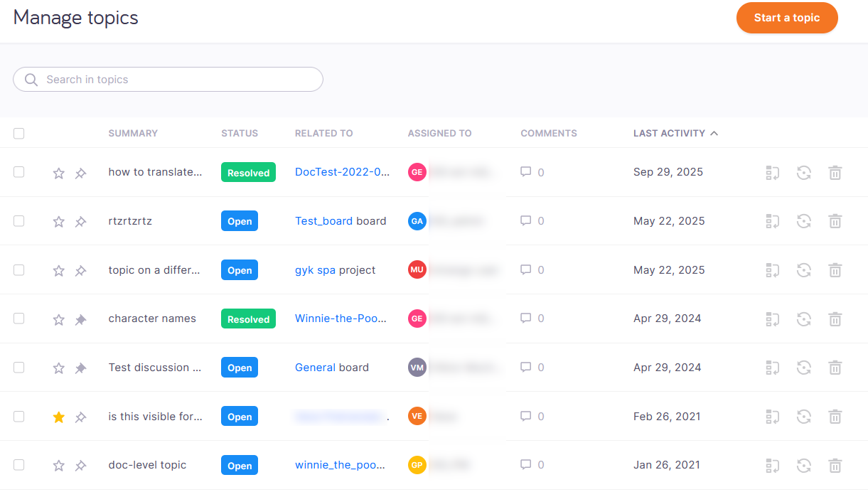This screenshot has height=492, width=868.
Task: Pin the 'doc-level topic' row
Action: 80,466
